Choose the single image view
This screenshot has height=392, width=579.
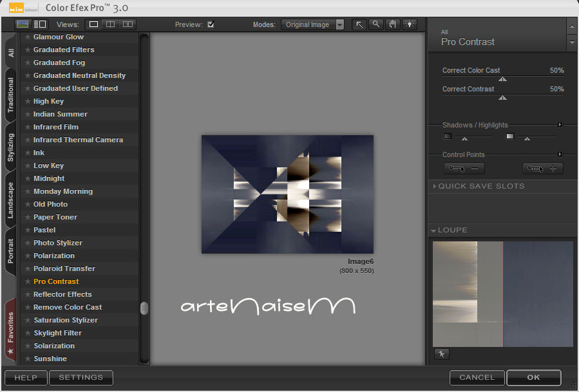pyautogui.click(x=94, y=24)
